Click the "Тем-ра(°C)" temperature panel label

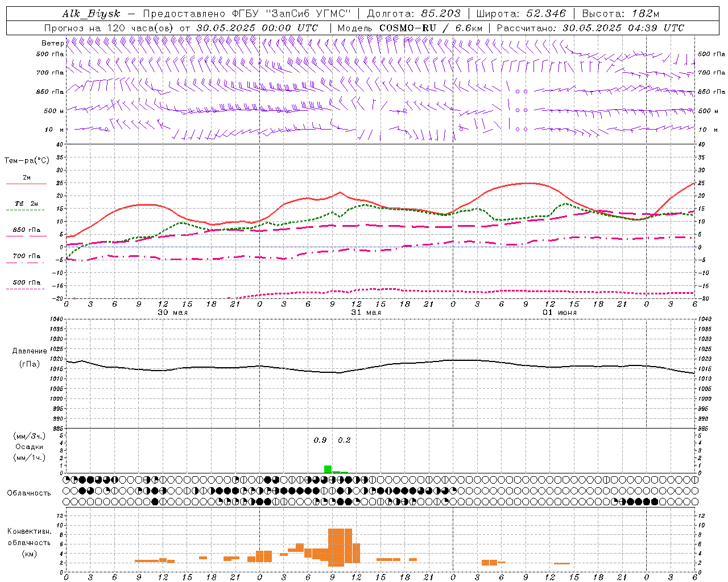27,161
